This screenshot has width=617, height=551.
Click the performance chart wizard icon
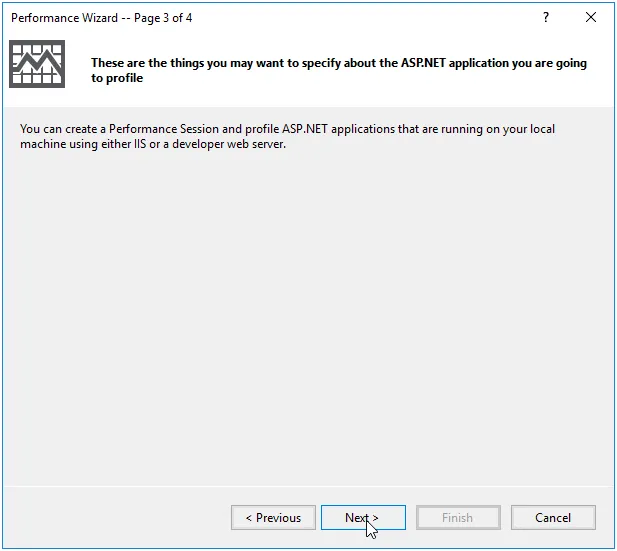37,64
